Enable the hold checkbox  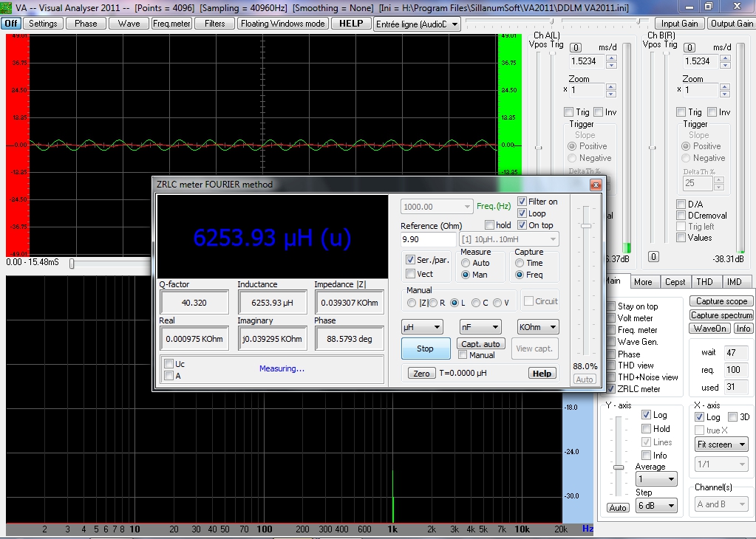(x=489, y=225)
